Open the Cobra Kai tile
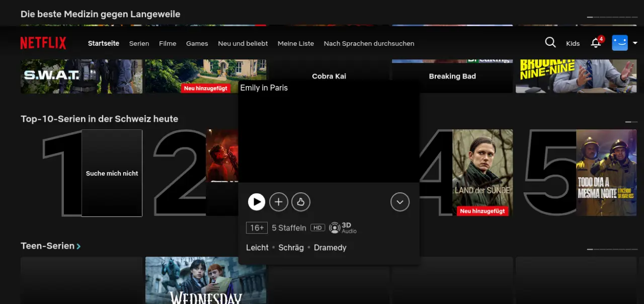 tap(329, 76)
